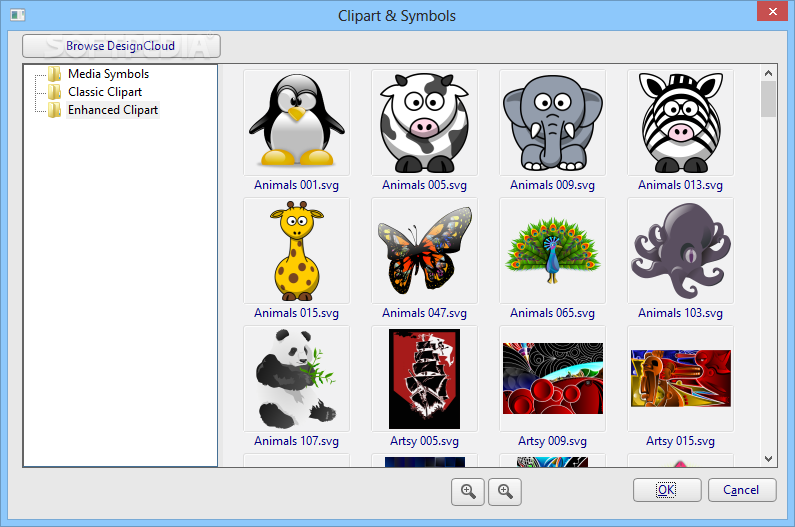The image size is (795, 527).
Task: Pick the purple octopus clipart image
Action: (x=680, y=251)
